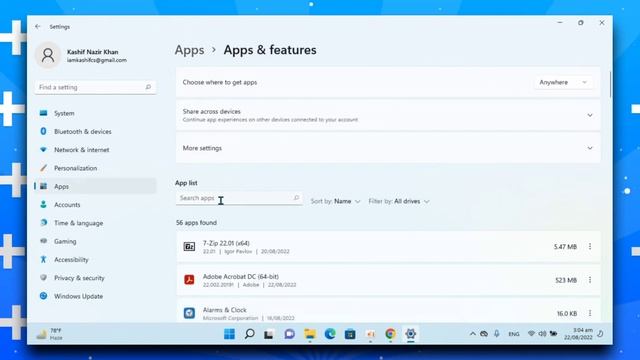
Task: Click the settings page scrollbar
Action: point(610,84)
